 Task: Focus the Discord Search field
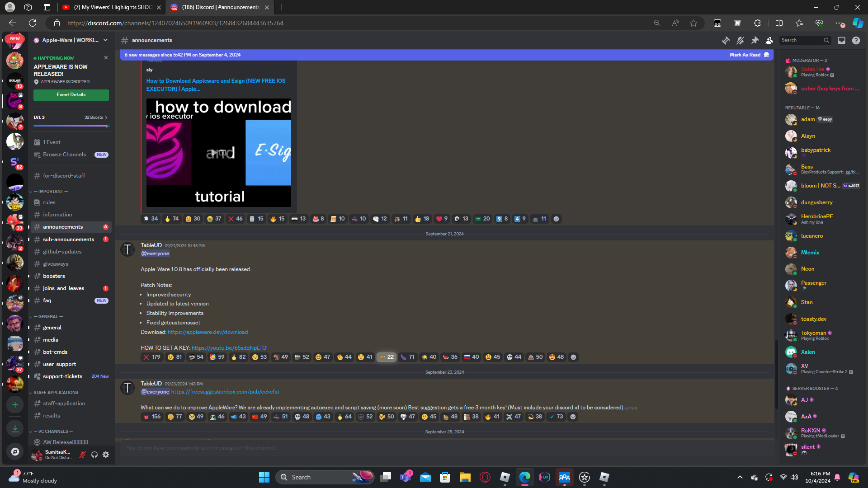805,40
